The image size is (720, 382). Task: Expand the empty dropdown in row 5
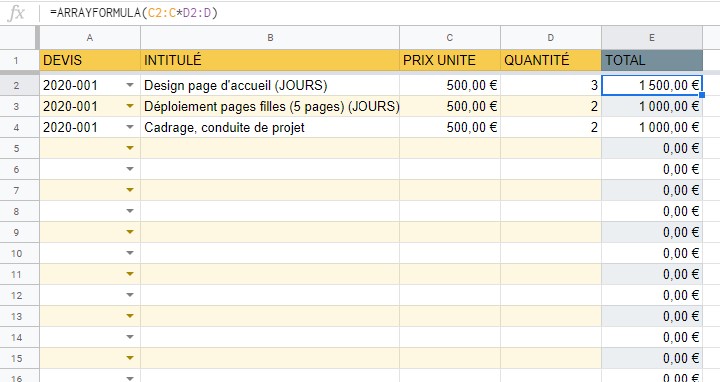130,148
